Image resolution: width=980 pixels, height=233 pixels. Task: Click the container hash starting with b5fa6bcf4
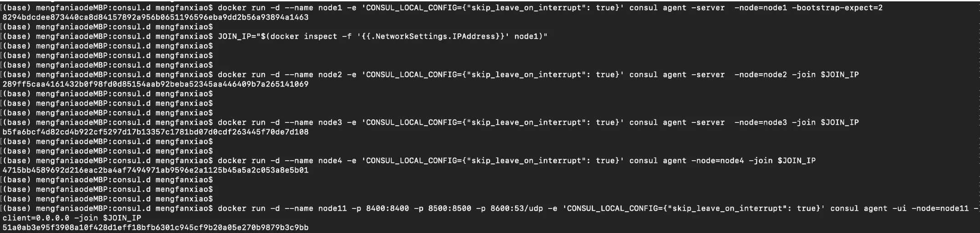(x=155, y=132)
